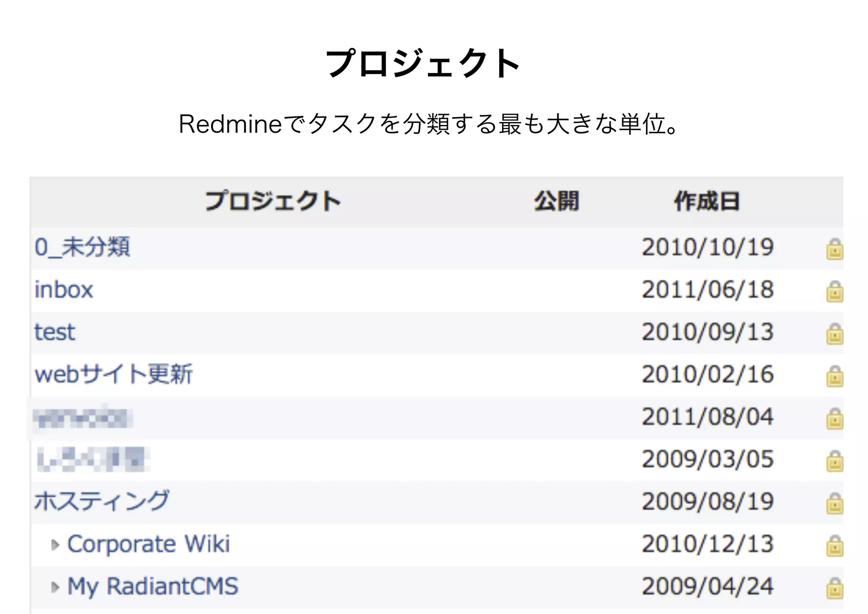Click the 作成日 column header

click(x=707, y=201)
